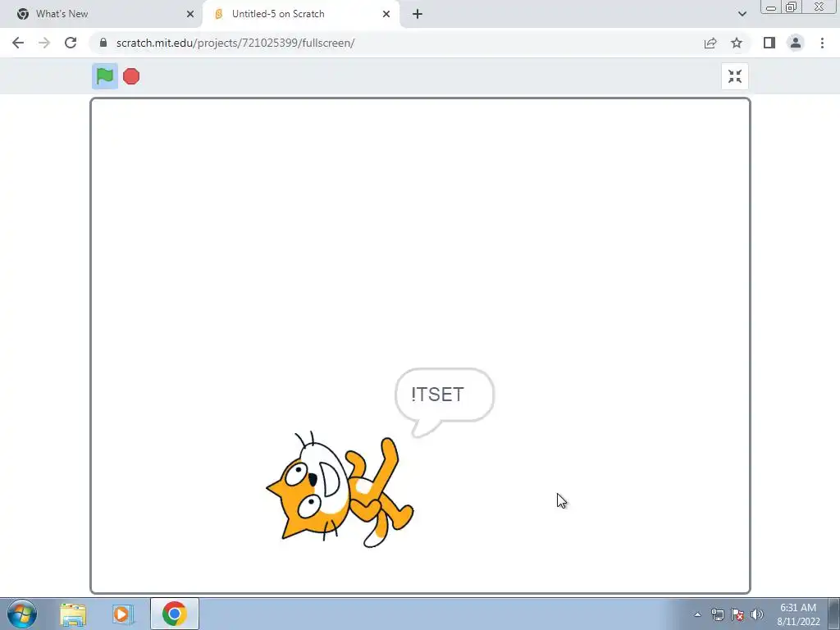Select the Untitled-5 on Scratch tab
840x630 pixels.
[x=300, y=14]
